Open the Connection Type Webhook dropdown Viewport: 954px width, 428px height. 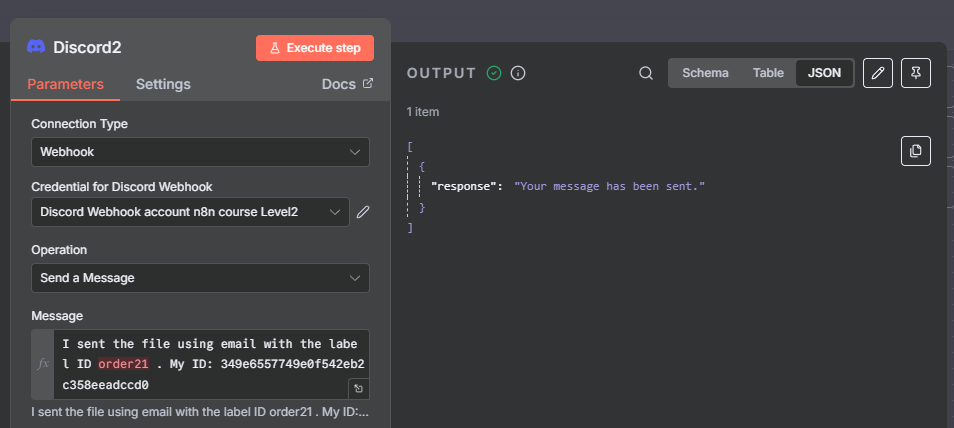pyautogui.click(x=200, y=152)
